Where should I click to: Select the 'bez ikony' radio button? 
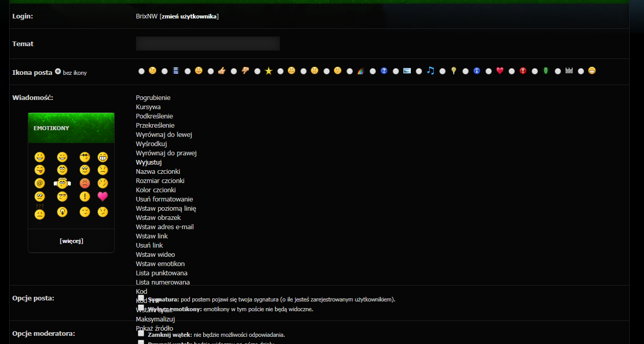pyautogui.click(x=58, y=72)
